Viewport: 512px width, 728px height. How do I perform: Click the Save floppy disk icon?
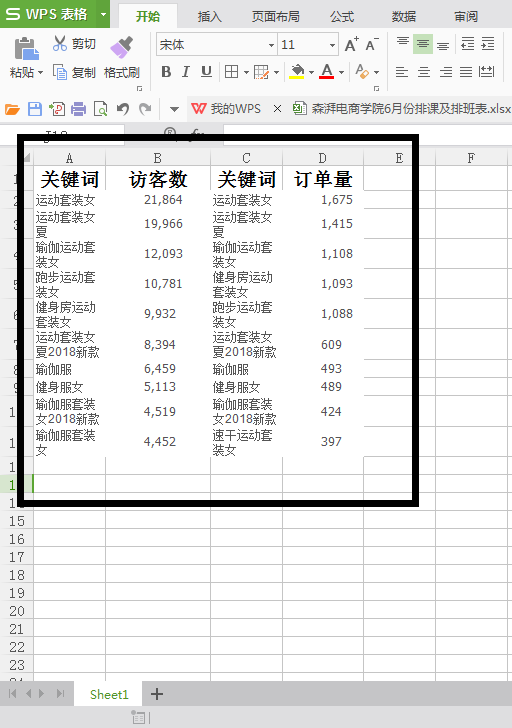click(x=35, y=109)
